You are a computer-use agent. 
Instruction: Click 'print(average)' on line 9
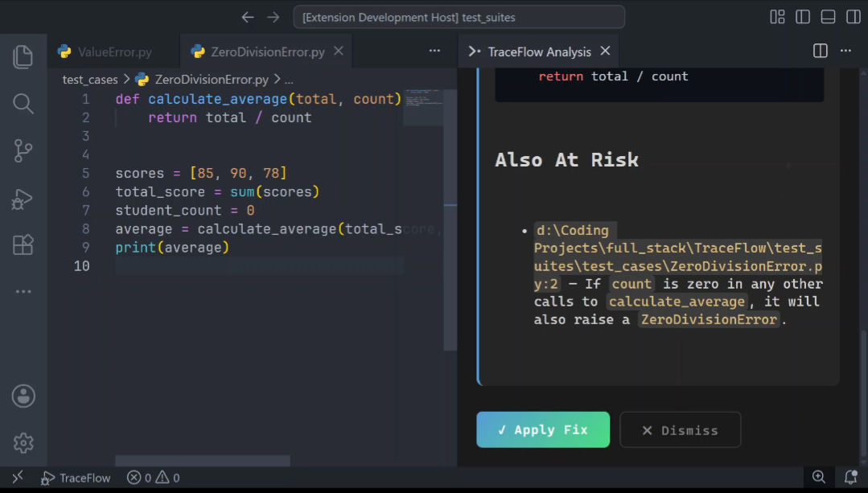pyautogui.click(x=172, y=248)
